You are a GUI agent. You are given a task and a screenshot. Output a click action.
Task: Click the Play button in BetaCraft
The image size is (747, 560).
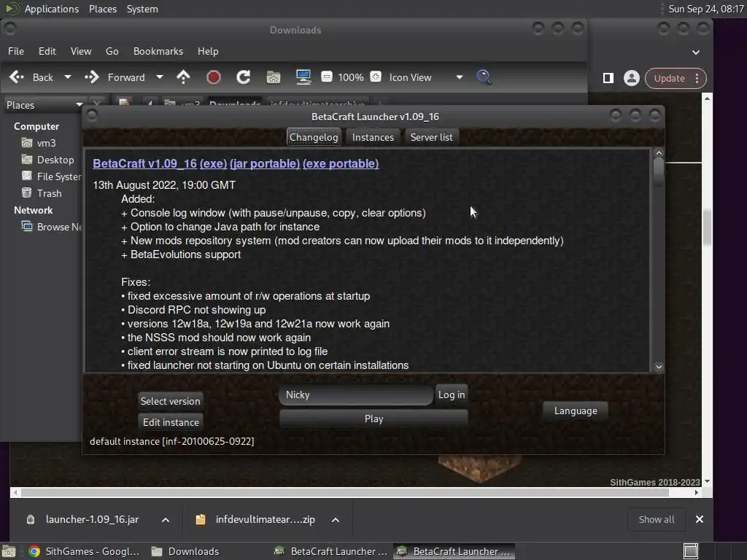[374, 419]
